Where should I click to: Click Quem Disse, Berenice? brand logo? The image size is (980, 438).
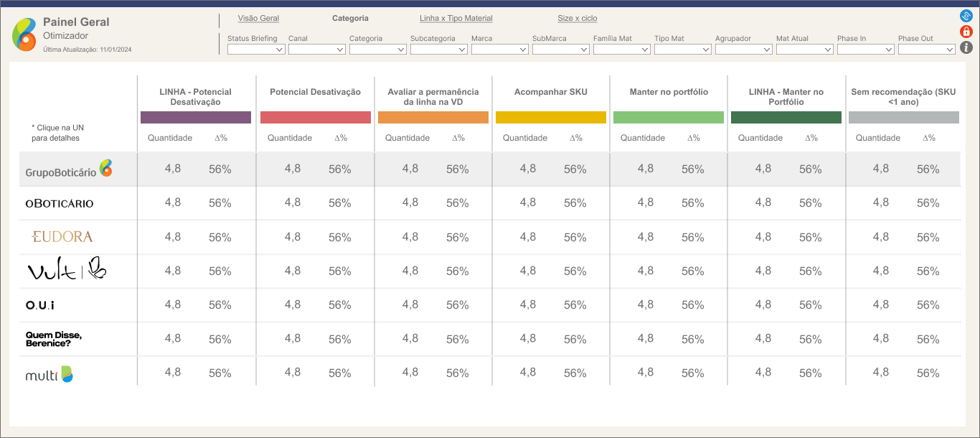pyautogui.click(x=54, y=339)
